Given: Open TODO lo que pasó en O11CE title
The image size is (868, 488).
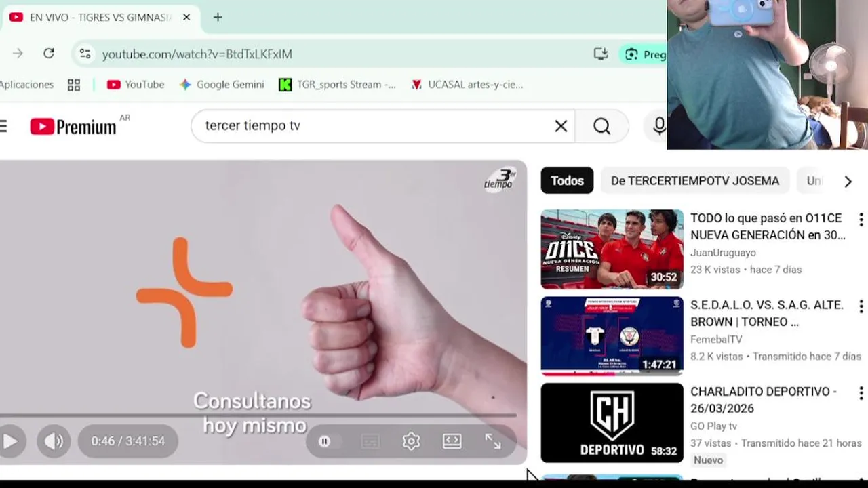Looking at the screenshot, I should tap(768, 226).
